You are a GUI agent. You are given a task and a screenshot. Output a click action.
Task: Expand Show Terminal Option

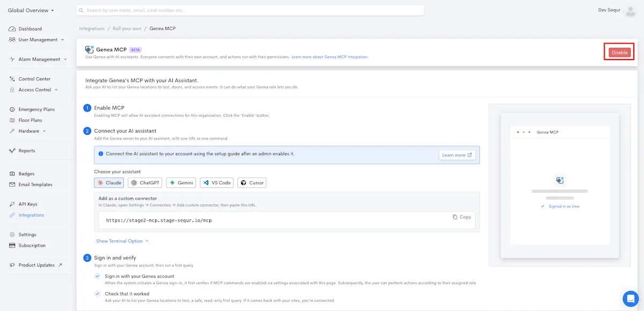122,241
